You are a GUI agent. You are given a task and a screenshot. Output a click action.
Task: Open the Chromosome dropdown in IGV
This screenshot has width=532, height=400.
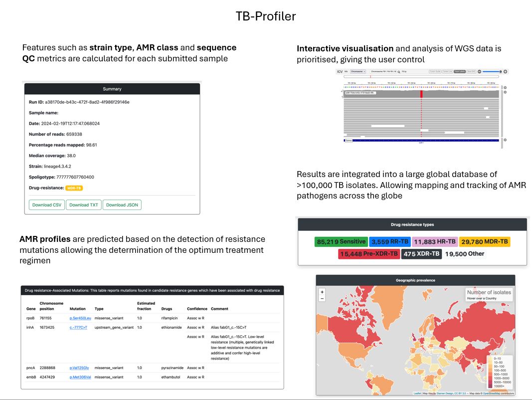point(358,72)
